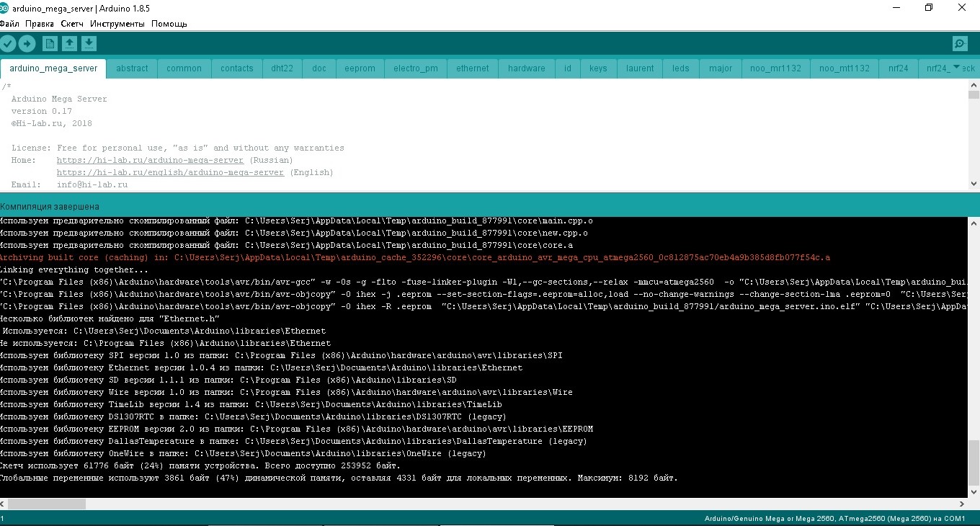980x526 pixels.
Task: Click the 'Используем библиотеку DallasTemperature' console line
Action: point(293,441)
